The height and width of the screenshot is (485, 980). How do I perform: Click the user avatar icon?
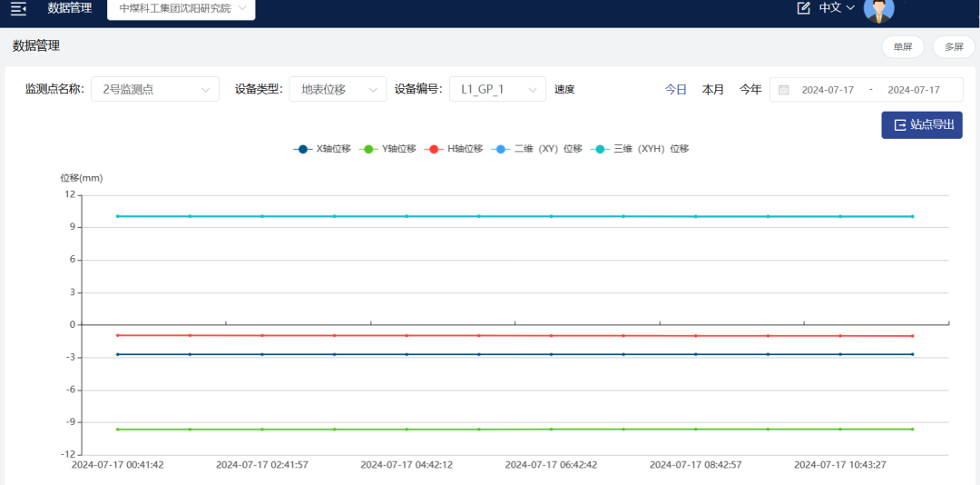[x=878, y=10]
